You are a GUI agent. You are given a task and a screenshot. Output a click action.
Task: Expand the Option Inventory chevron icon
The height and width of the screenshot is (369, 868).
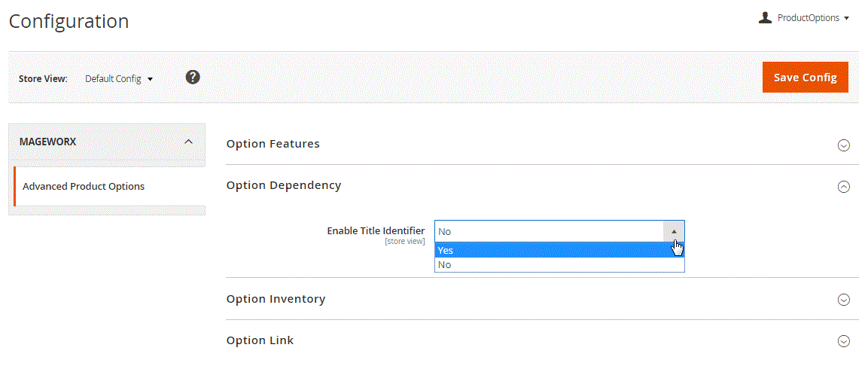point(844,300)
